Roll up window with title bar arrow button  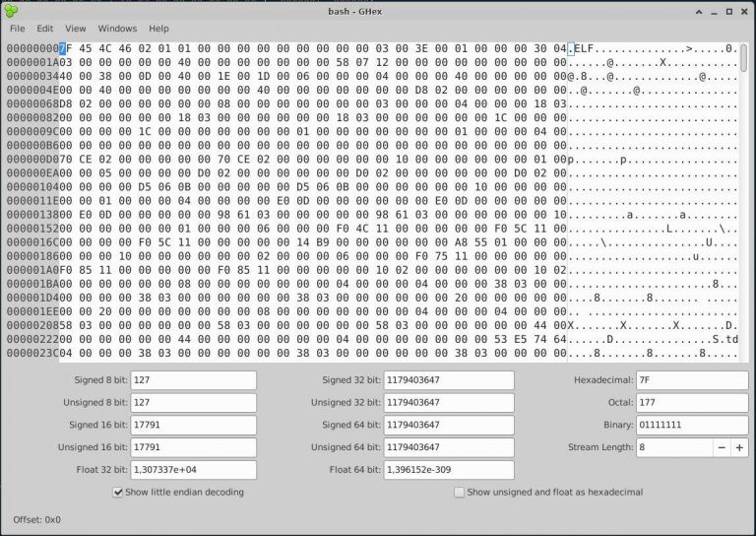pos(699,12)
